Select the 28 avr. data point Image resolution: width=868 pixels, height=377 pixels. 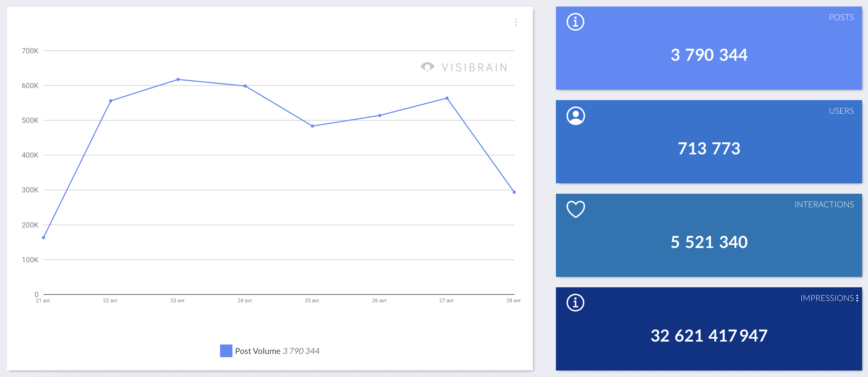[514, 192]
